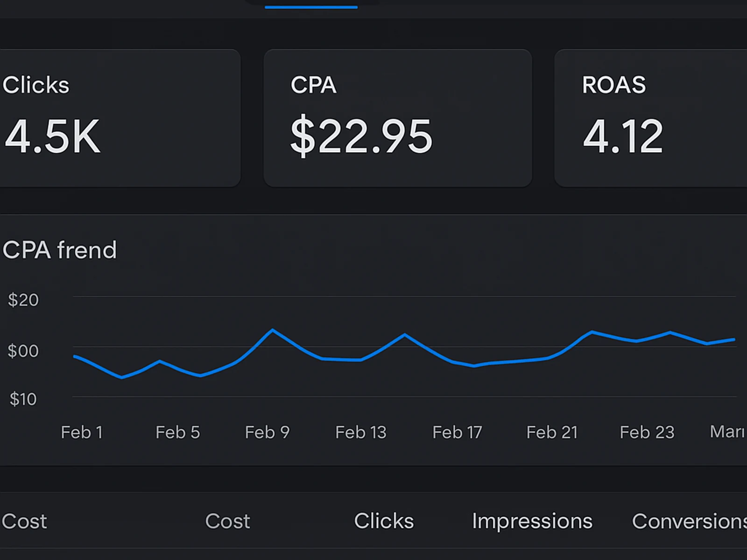Select the ROAS value 4.12
Image resolution: width=747 pixels, height=560 pixels.
pos(624,135)
